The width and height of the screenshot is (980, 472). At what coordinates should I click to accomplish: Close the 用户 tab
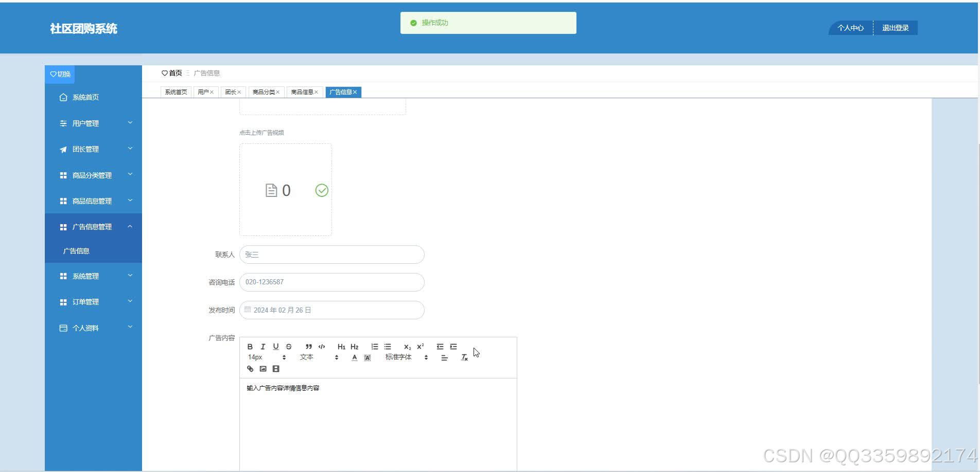coord(212,92)
